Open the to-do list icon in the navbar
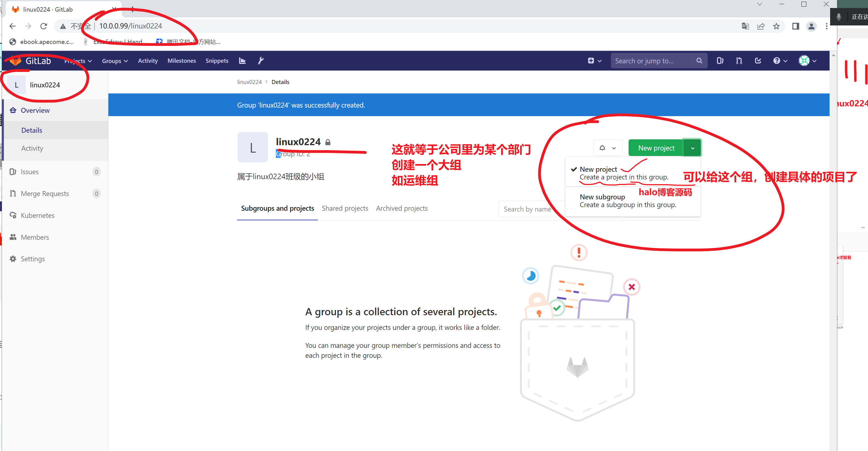 coord(758,61)
